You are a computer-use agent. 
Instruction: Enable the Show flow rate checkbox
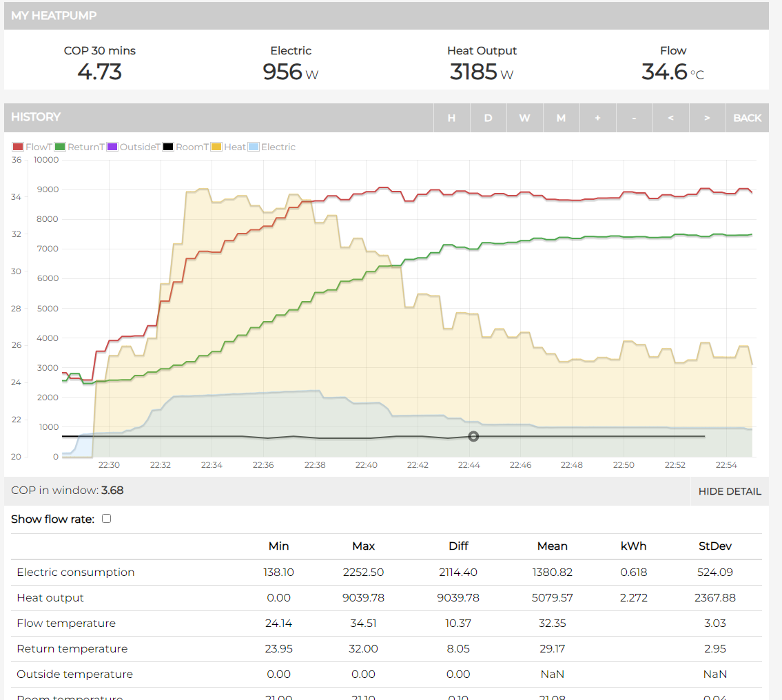tap(106, 519)
